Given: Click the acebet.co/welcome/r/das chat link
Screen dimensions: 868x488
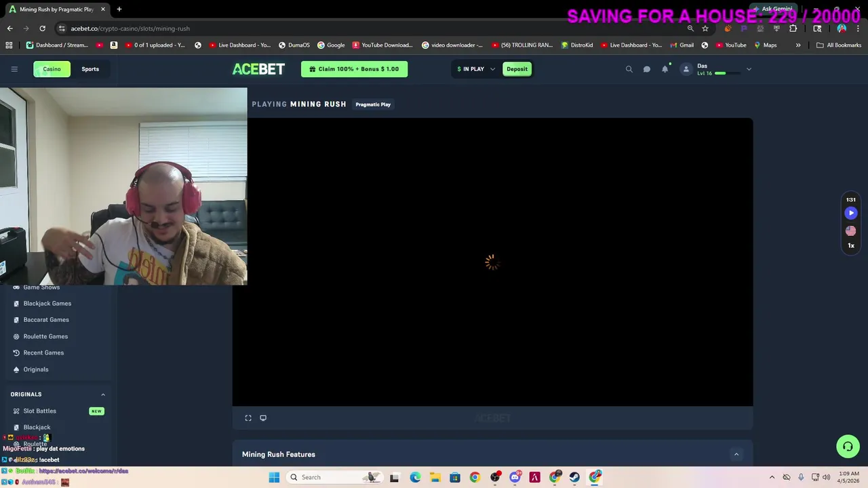Looking at the screenshot, I should tap(83, 471).
